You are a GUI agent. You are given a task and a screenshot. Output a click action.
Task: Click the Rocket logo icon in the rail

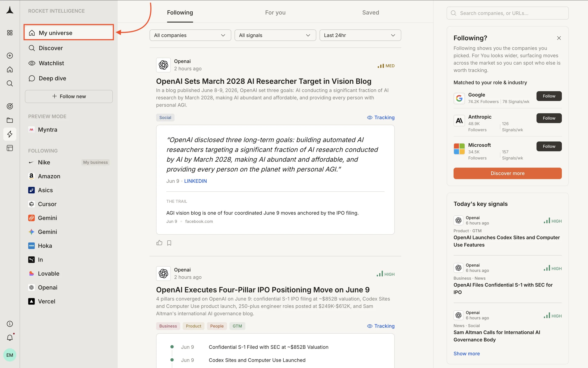click(10, 10)
